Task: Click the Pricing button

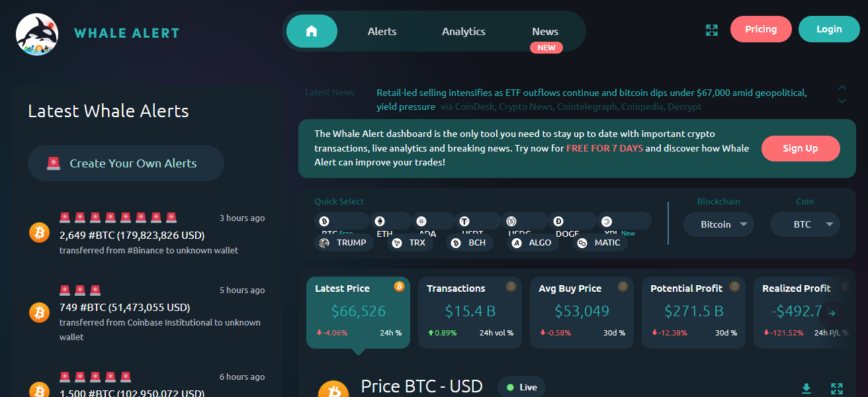Action: point(761,29)
